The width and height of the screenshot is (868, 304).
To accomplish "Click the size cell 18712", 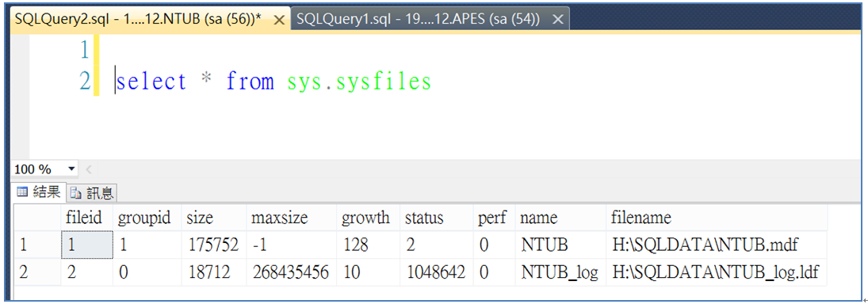I will [214, 272].
